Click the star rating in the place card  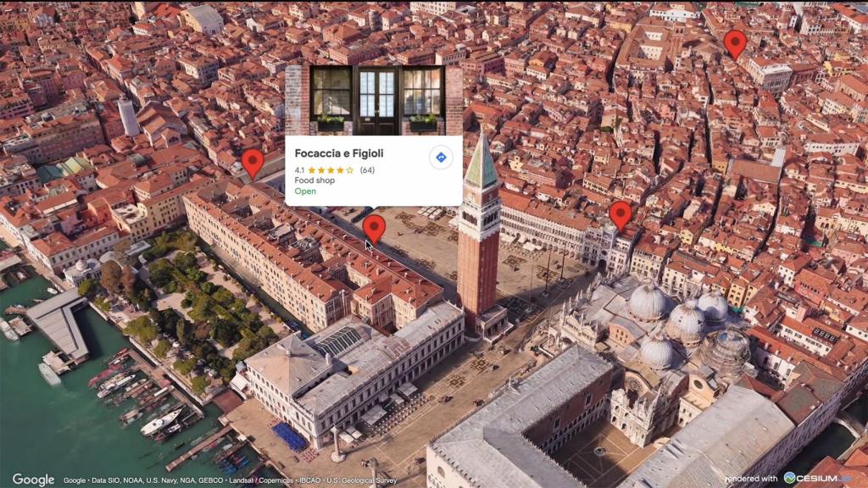click(x=331, y=169)
